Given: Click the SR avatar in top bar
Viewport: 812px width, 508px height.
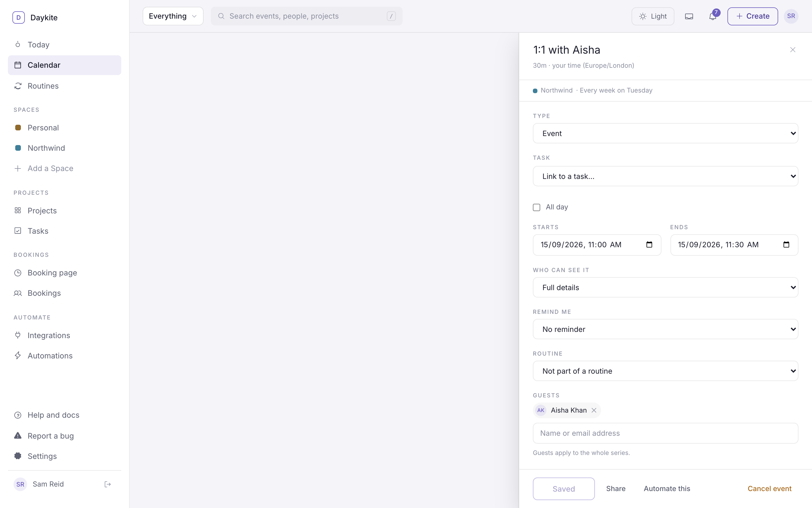Looking at the screenshot, I should [791, 16].
